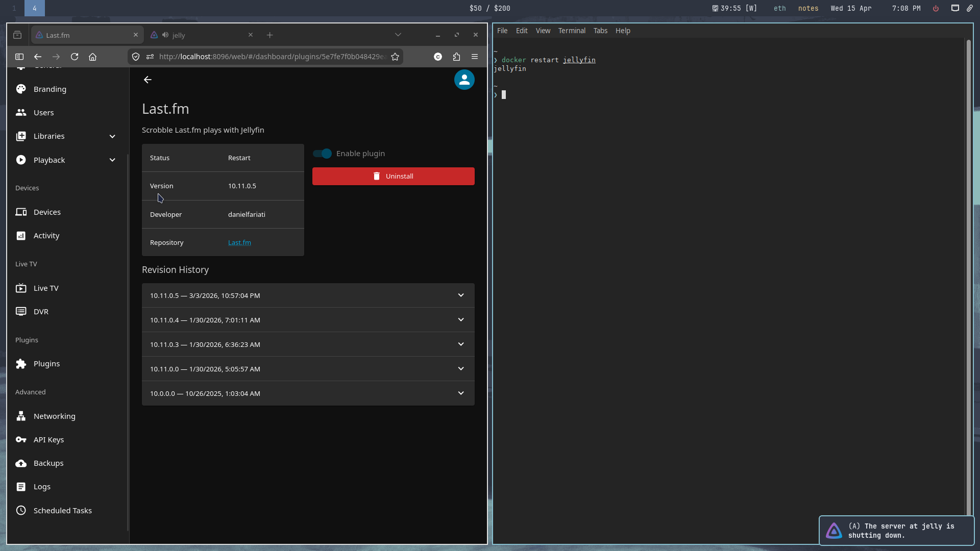Expand the Playback submenu chevron
Viewport: 980px width, 551px height.
(112, 160)
